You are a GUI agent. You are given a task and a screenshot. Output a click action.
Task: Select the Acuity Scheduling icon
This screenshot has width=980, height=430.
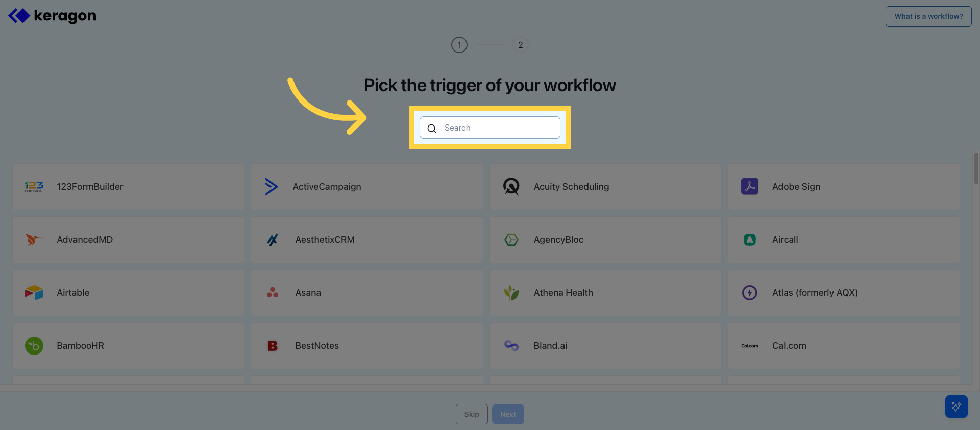click(511, 186)
